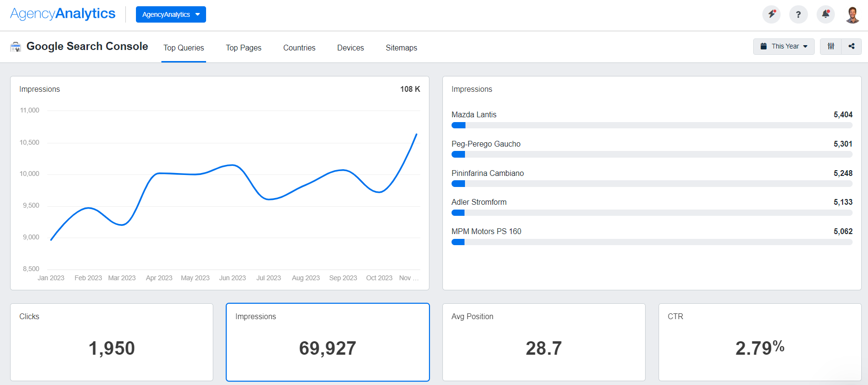Select the Clicks metric card
Screen dimensions: 868x385
coord(111,342)
